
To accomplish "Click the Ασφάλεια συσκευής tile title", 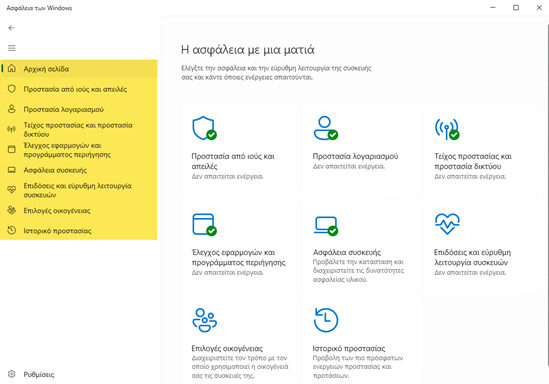I will coord(347,252).
